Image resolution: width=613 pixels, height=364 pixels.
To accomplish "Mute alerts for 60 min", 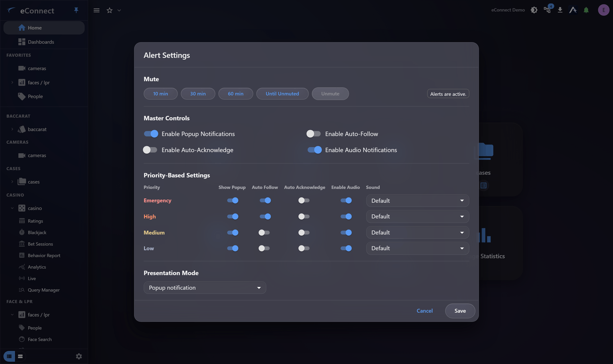I will click(236, 94).
